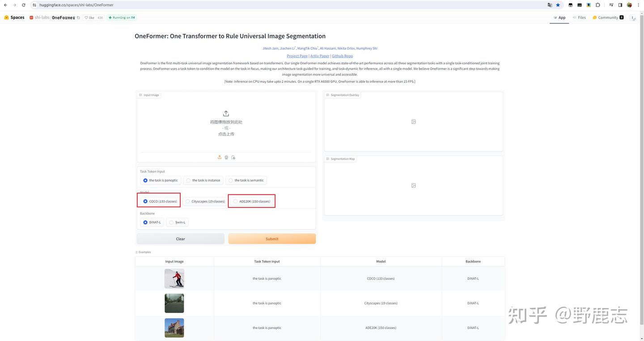Viewport: 644px width, 341px height.
Task: Click the Clear button
Action: coord(180,239)
